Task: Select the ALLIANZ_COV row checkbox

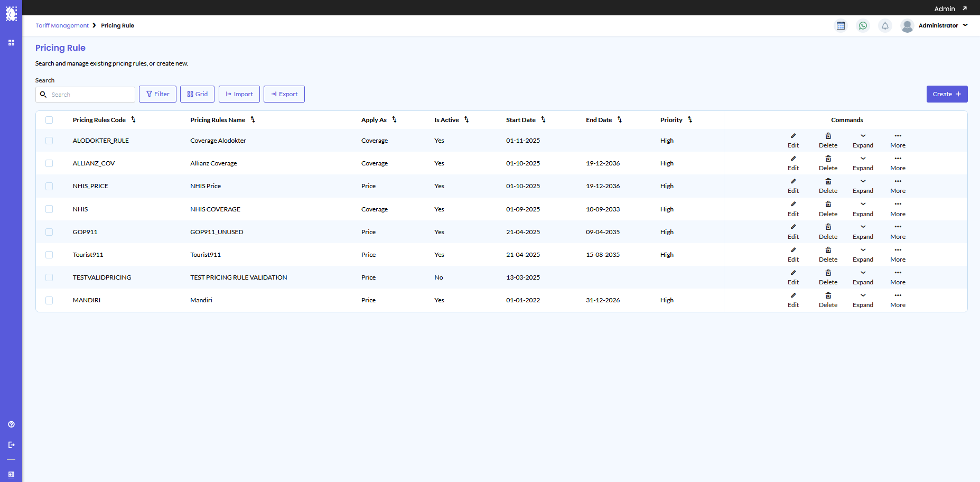Action: [49, 163]
